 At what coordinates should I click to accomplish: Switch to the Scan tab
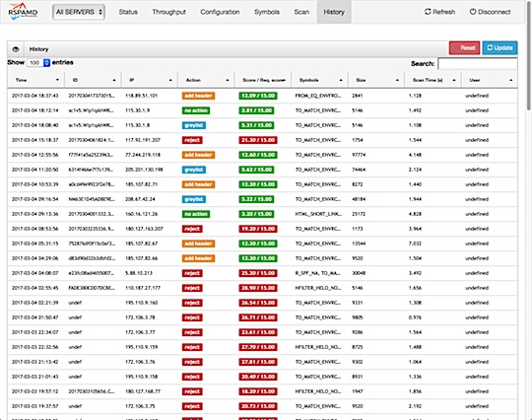pos(301,12)
